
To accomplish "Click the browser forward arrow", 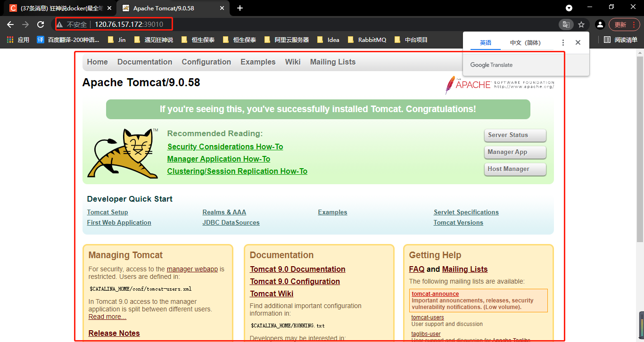I will click(x=25, y=24).
